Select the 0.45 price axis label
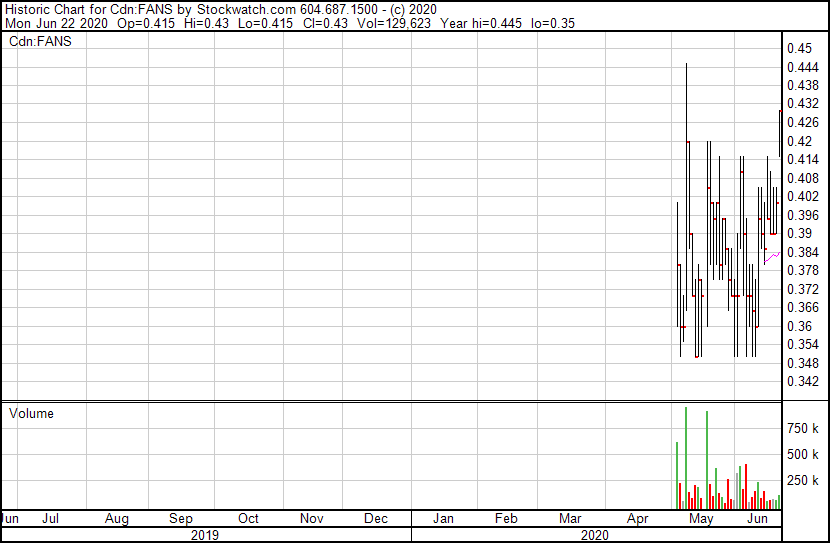This screenshot has width=830, height=543. point(799,48)
